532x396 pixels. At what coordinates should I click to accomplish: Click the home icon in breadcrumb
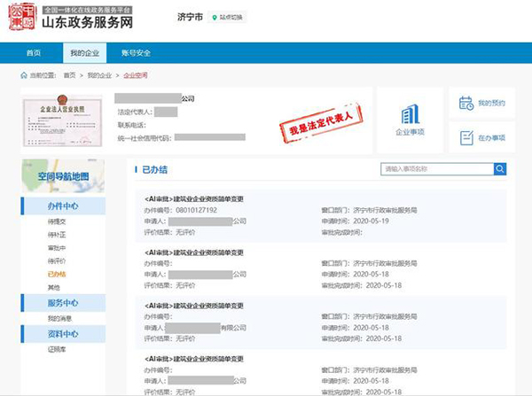(24, 75)
